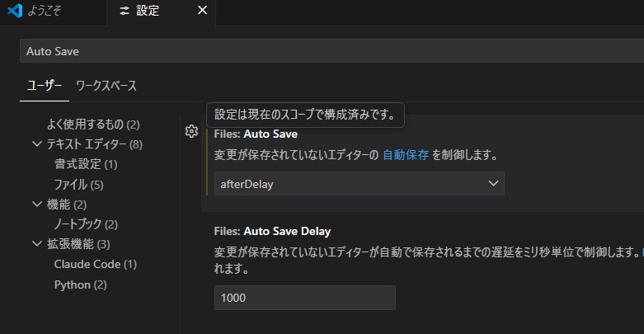
Task: Select ファイル (5) in the settings tree
Action: [78, 184]
